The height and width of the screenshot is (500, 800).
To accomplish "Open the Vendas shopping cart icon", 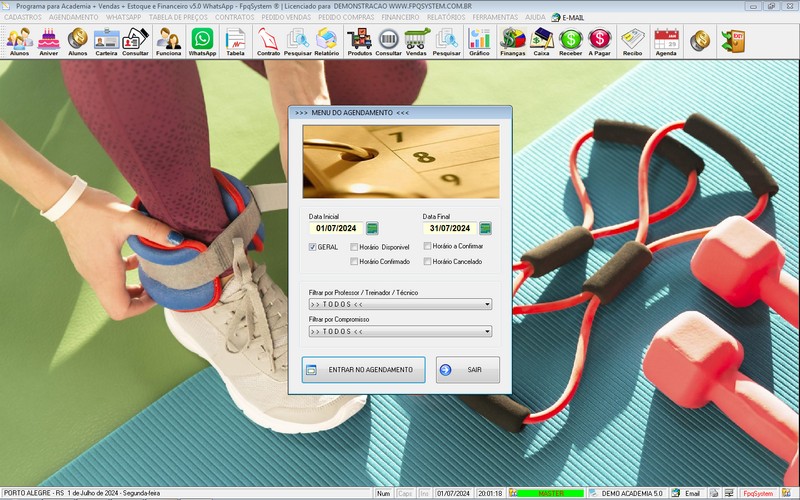I will [x=416, y=41].
